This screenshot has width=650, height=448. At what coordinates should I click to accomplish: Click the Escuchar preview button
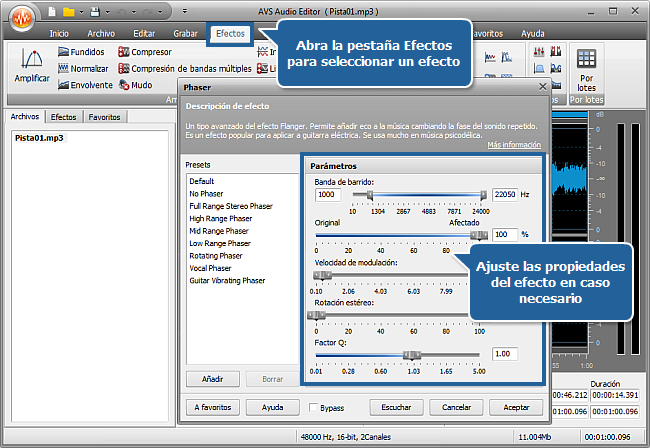[x=396, y=407]
